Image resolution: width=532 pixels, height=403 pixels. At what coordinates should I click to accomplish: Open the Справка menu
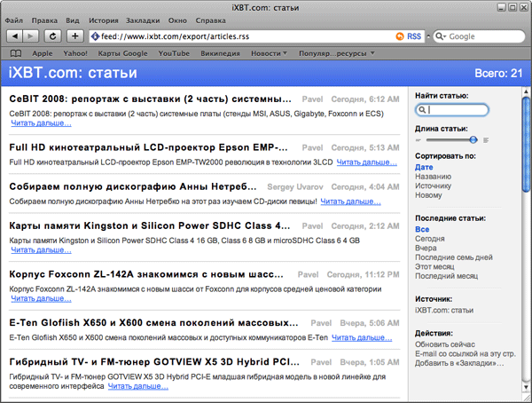point(210,20)
